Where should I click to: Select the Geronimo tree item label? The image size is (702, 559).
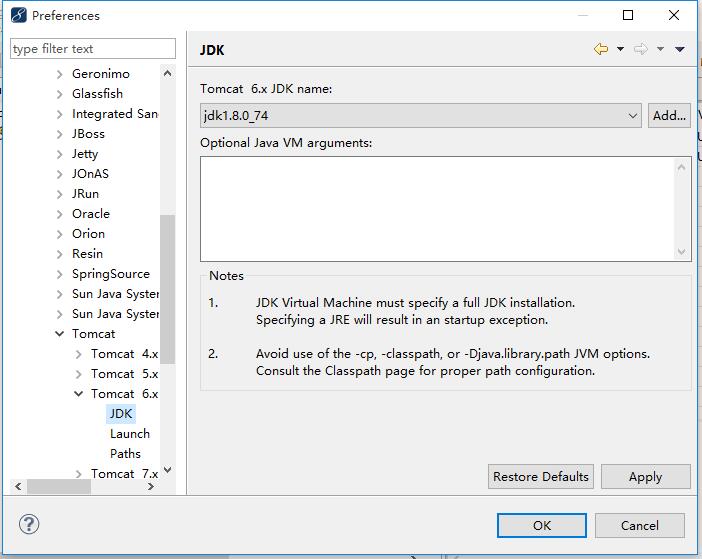pyautogui.click(x=101, y=74)
